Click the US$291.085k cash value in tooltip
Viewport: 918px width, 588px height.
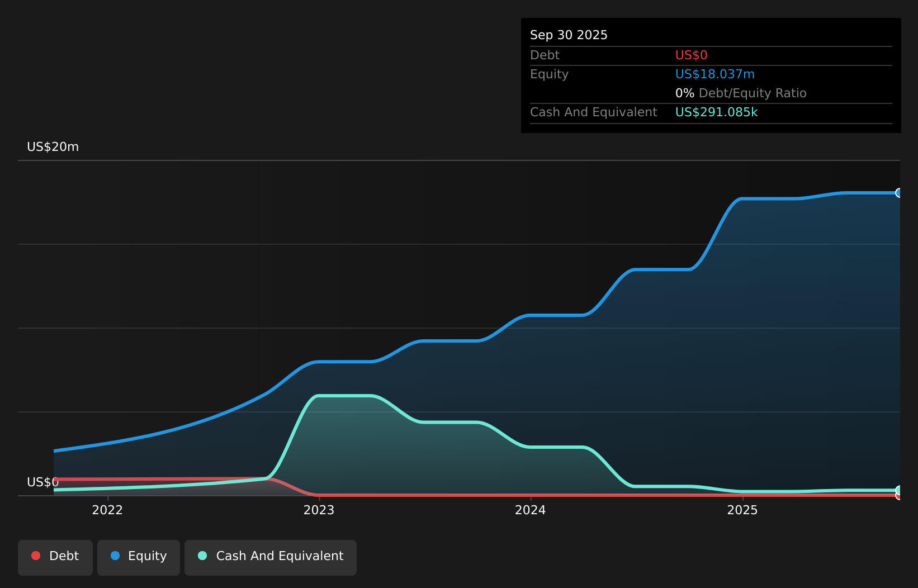click(716, 112)
